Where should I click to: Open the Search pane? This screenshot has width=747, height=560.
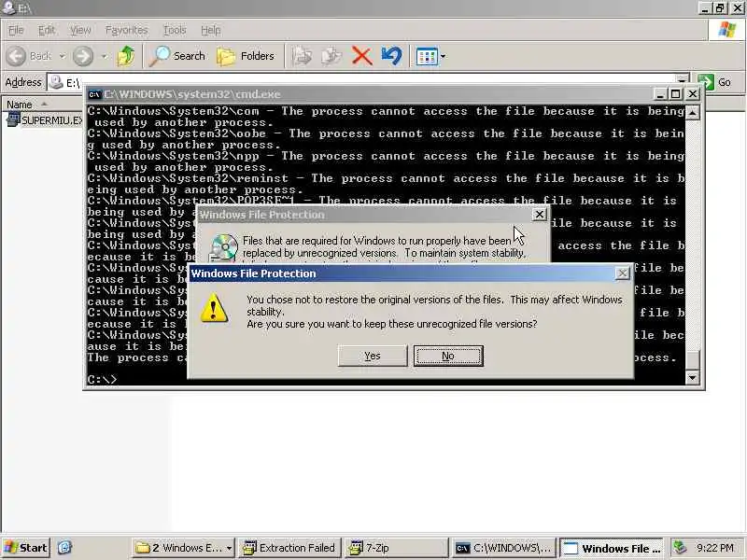176,56
